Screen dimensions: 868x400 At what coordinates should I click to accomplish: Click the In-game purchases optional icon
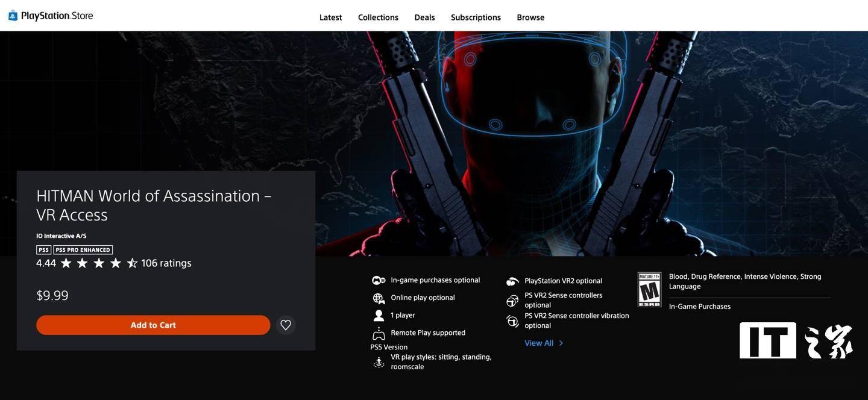tap(379, 280)
